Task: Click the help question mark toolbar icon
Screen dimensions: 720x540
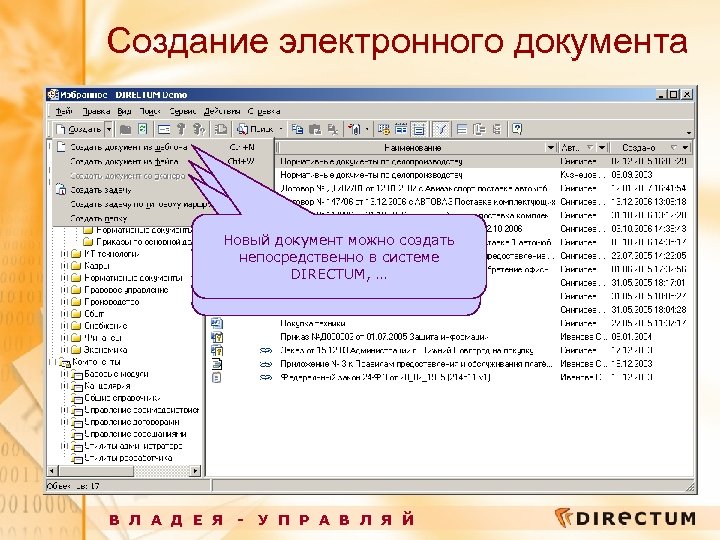Action: tap(517, 129)
